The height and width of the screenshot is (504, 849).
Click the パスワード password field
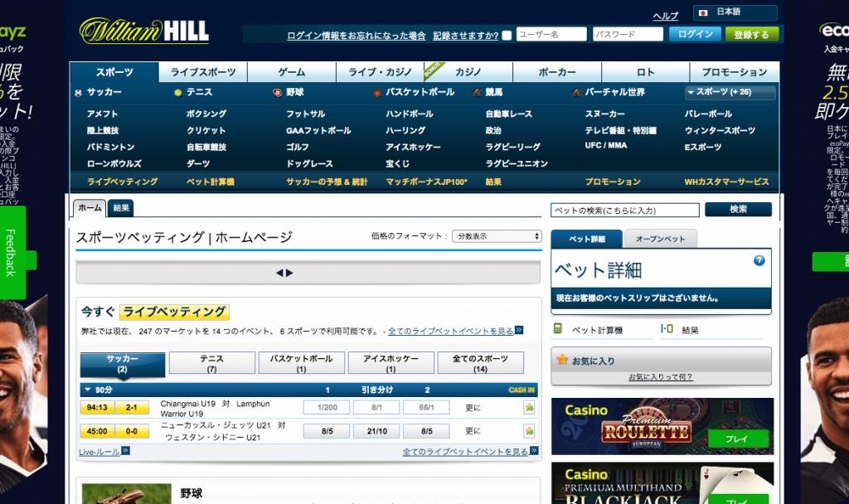pos(628,34)
